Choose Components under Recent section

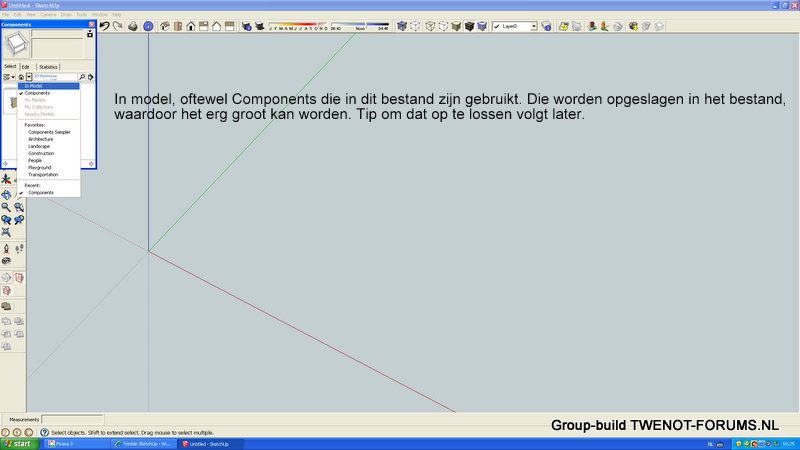[41, 193]
